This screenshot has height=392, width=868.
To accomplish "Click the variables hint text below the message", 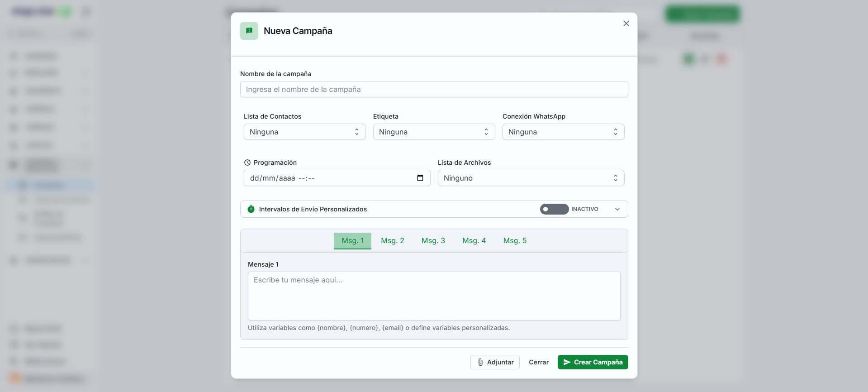I will click(x=379, y=328).
